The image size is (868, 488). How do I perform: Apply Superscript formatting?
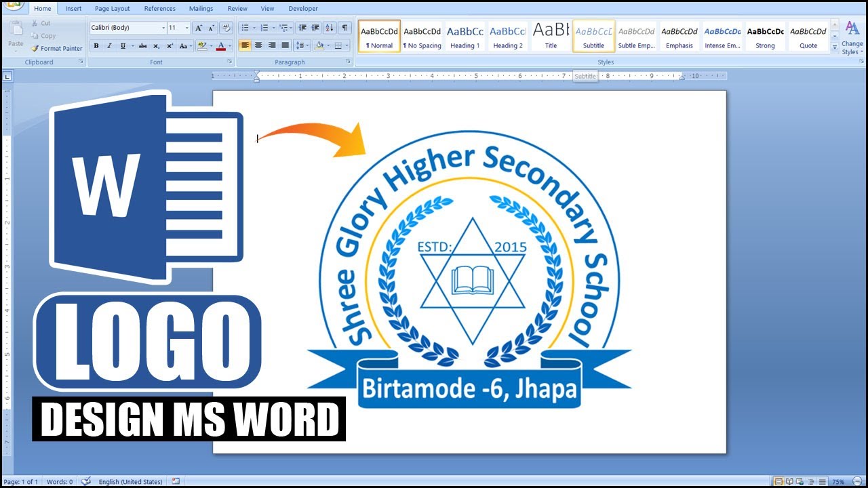[x=170, y=46]
